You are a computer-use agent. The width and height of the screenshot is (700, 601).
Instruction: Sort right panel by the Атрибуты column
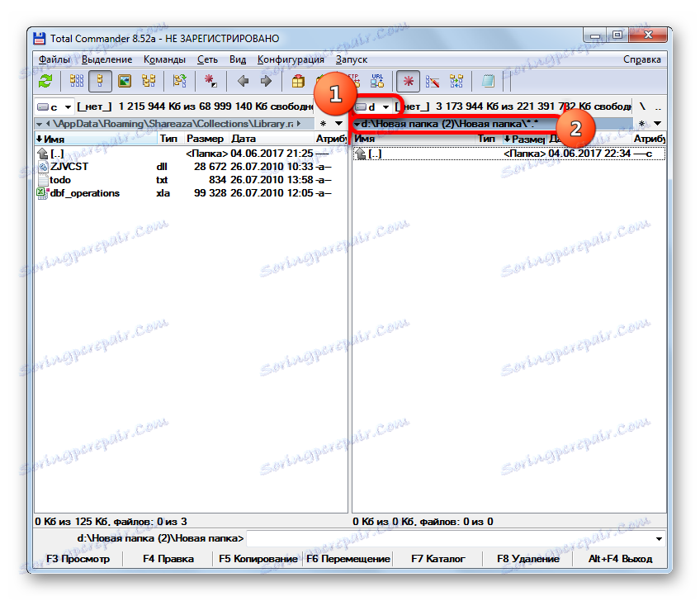tap(649, 139)
